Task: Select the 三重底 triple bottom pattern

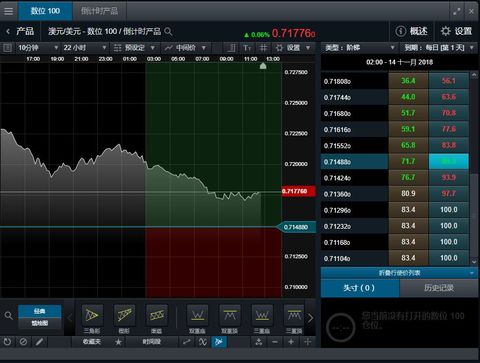Action: coord(262,319)
